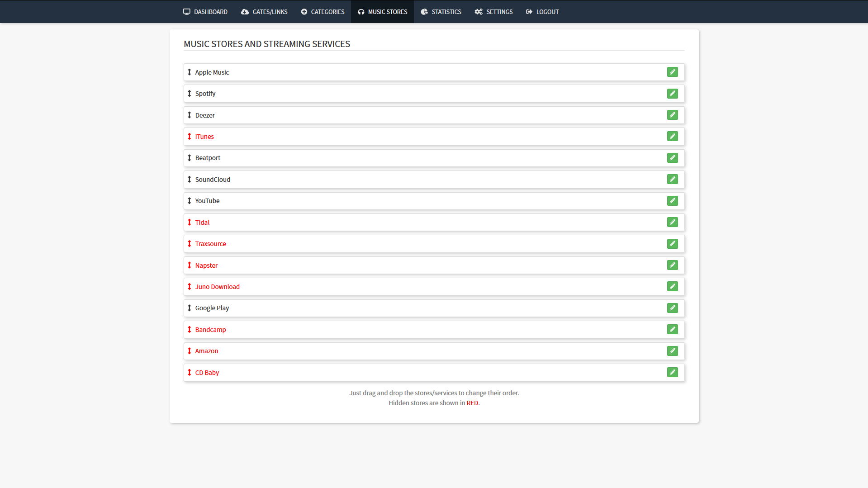Select the drag handle beside Beatport

point(189,158)
